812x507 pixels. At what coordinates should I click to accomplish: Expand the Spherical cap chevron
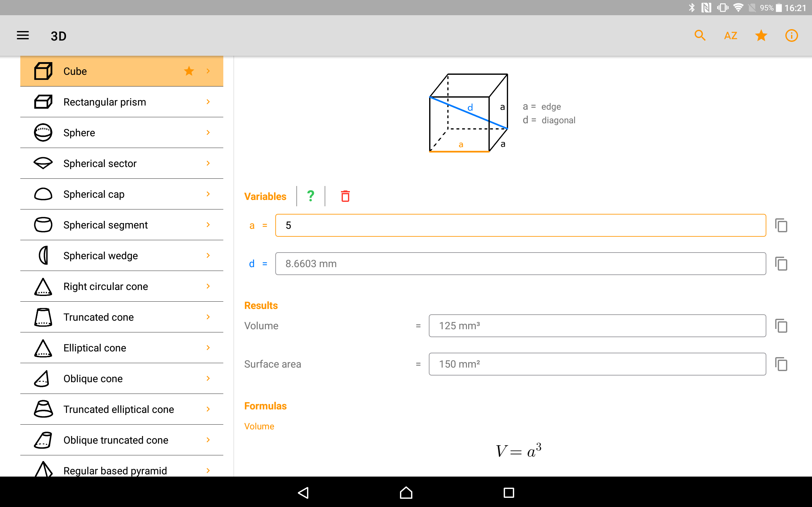(208, 194)
